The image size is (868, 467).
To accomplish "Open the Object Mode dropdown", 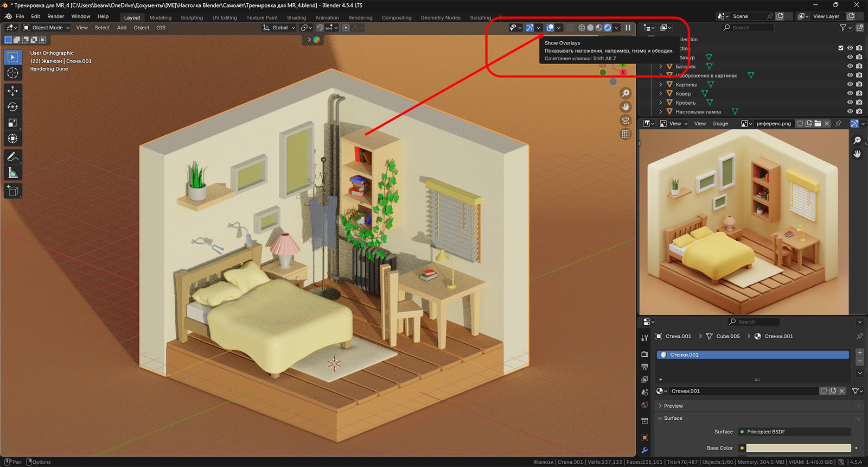I will [x=47, y=28].
